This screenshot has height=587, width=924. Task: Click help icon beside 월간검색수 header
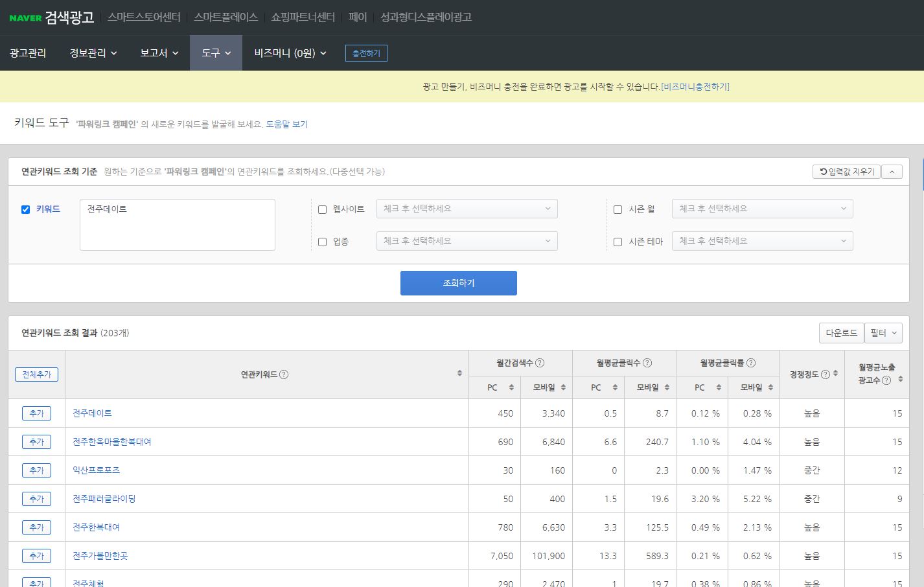(540, 363)
